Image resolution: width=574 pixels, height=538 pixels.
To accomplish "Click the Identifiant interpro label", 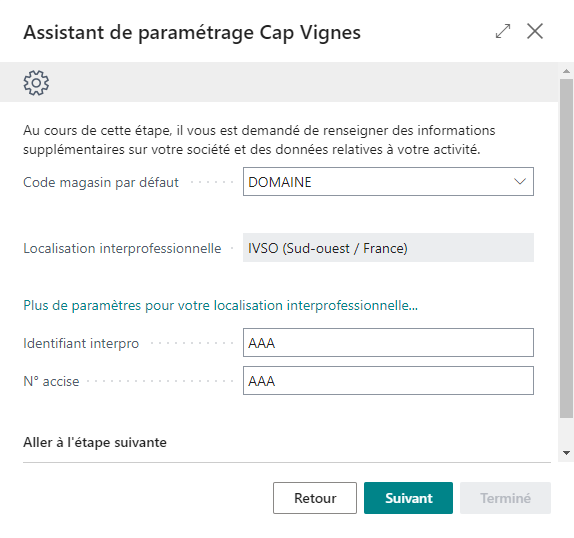I will click(x=81, y=343).
